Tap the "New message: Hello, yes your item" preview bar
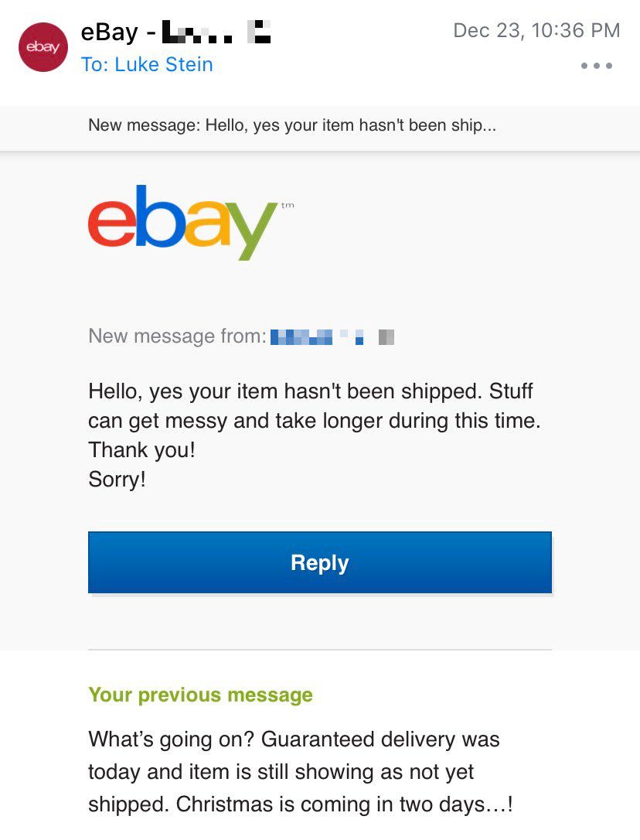 click(x=292, y=125)
